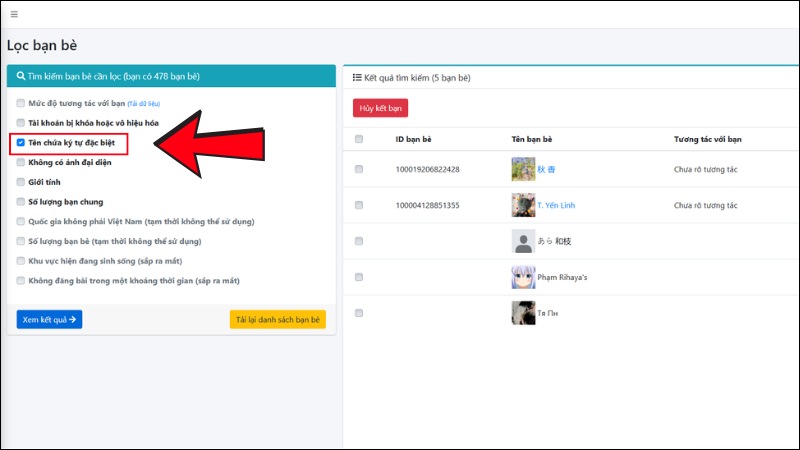This screenshot has width=800, height=450.
Task: Select the row checkbox for 秋 香
Action: (359, 170)
